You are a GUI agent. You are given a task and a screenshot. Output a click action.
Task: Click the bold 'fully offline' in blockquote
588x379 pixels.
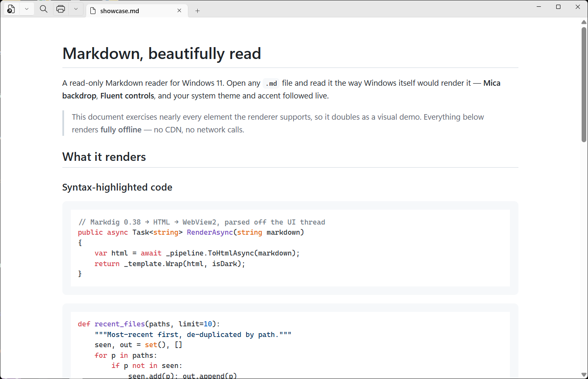(x=121, y=130)
